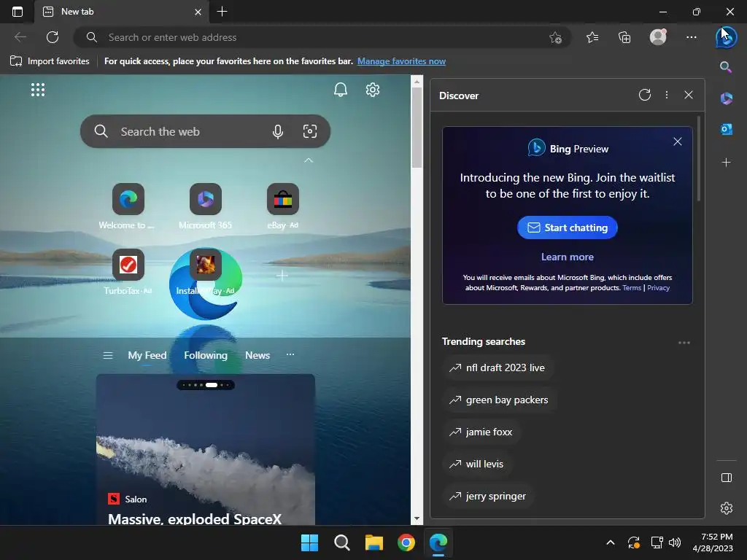Open the Favorites list

(x=592, y=37)
